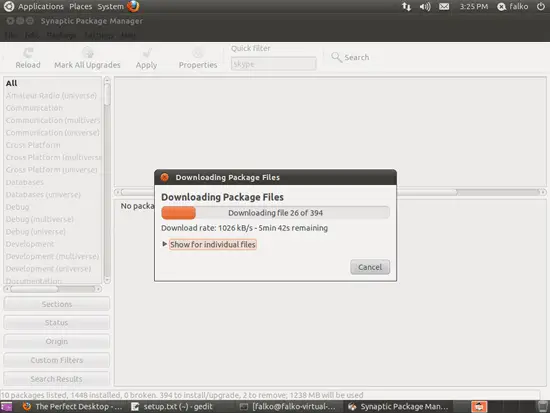Open the Places menu
This screenshot has height=413, width=550.
[80, 7]
